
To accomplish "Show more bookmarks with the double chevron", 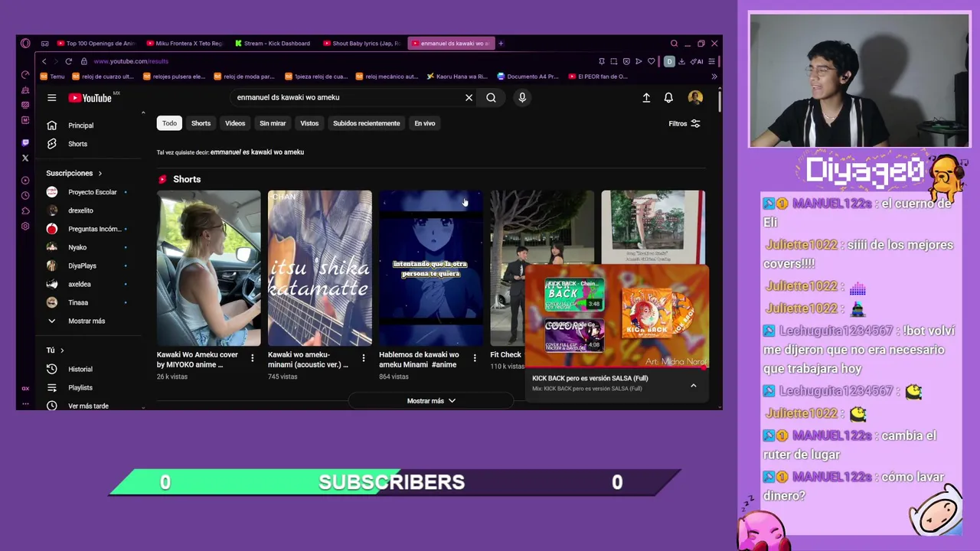I will point(714,77).
